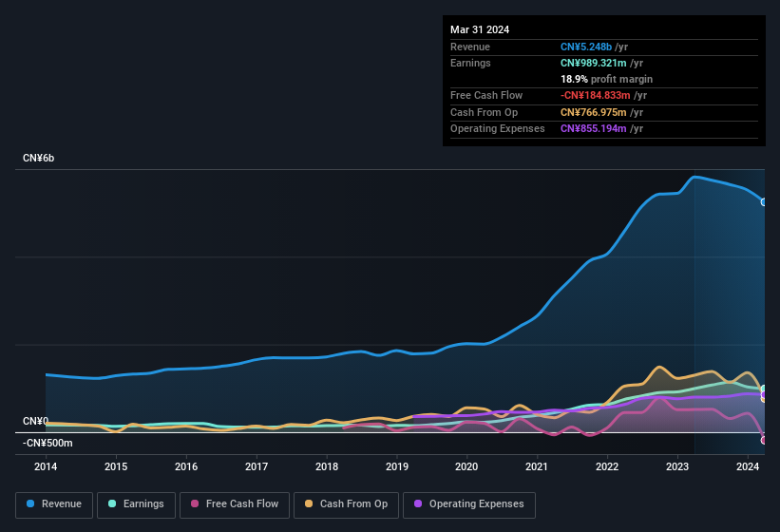Click the -CN¥184.833m free cash flow value
The height and width of the screenshot is (532, 780).
(x=596, y=95)
